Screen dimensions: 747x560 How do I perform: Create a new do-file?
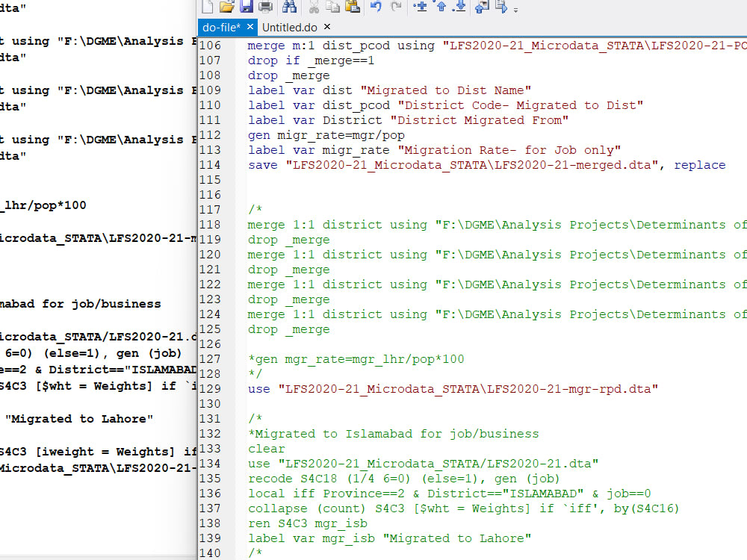click(208, 8)
